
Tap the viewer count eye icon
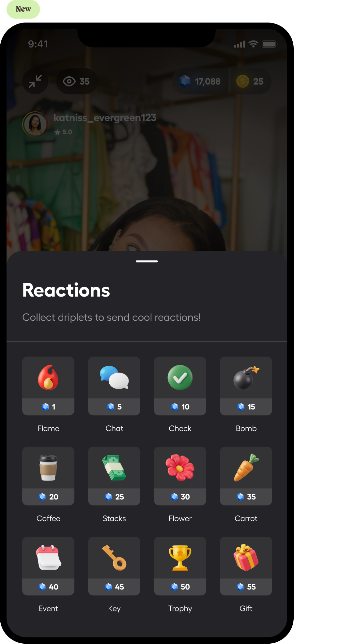pos(69,81)
